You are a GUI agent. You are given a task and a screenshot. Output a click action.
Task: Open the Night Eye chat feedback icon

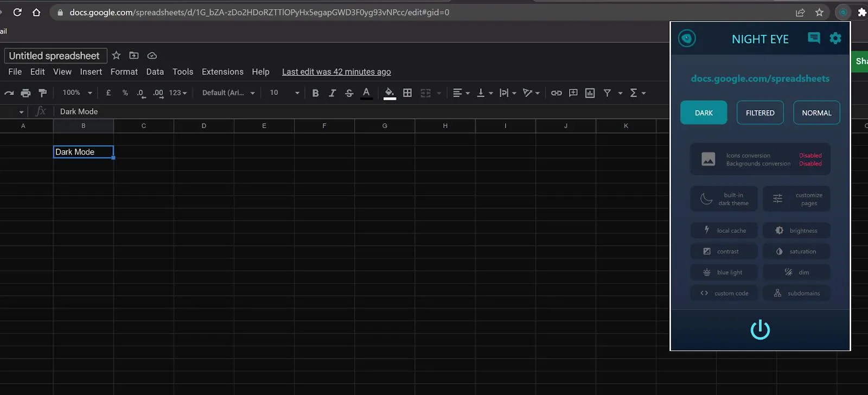pyautogui.click(x=814, y=38)
